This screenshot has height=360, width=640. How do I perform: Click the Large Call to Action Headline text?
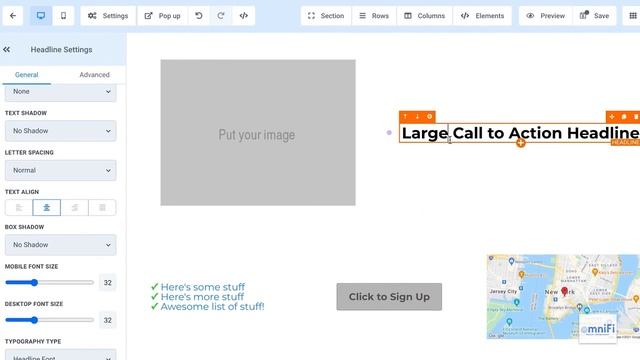(x=520, y=133)
